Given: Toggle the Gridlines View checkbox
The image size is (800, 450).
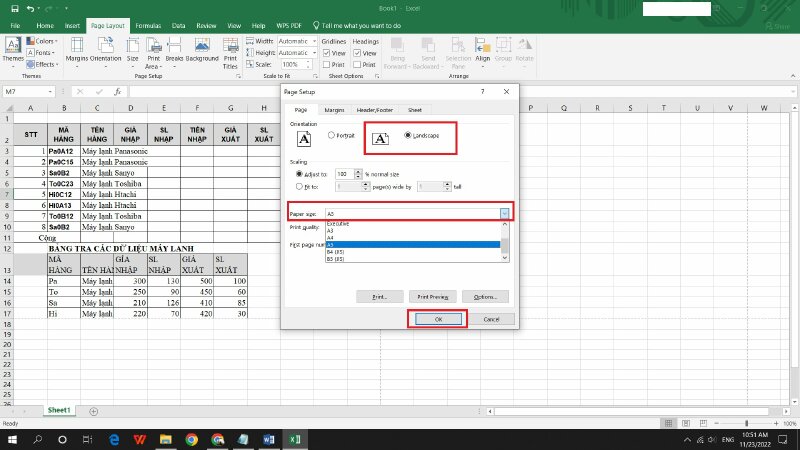Looking at the screenshot, I should coord(327,53).
